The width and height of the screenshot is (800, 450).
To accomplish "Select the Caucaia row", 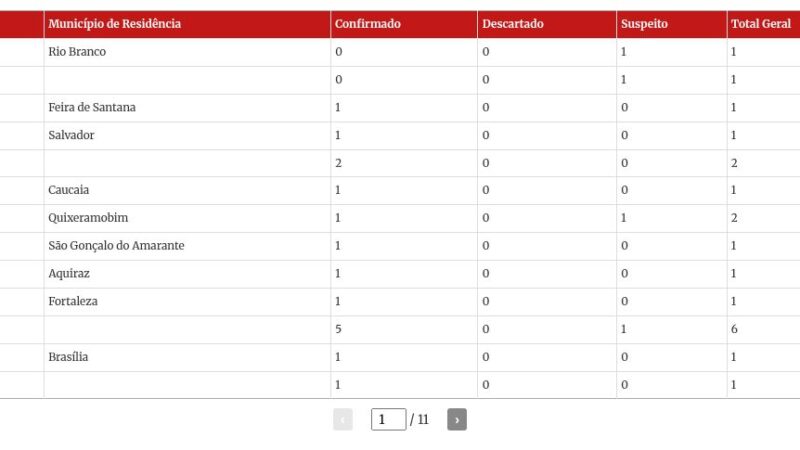I will (x=69, y=190).
